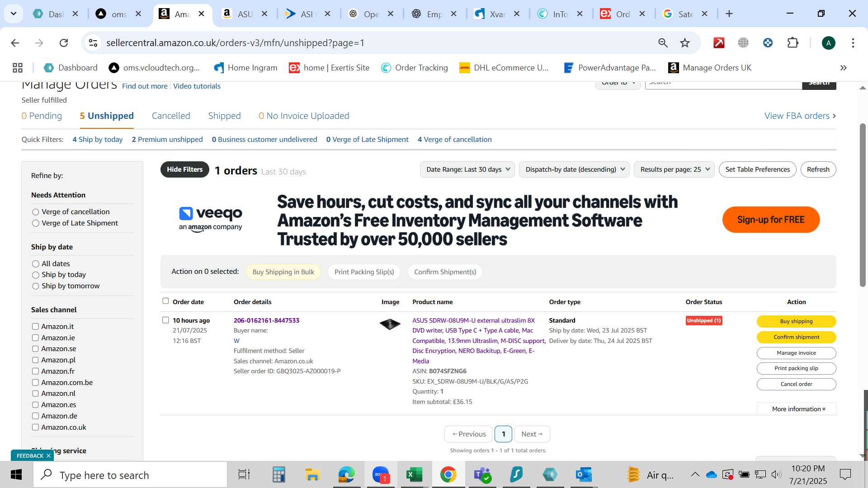Viewport: 868px width, 488px height.
Task: Select Verge of cancellation radio
Action: tap(36, 212)
